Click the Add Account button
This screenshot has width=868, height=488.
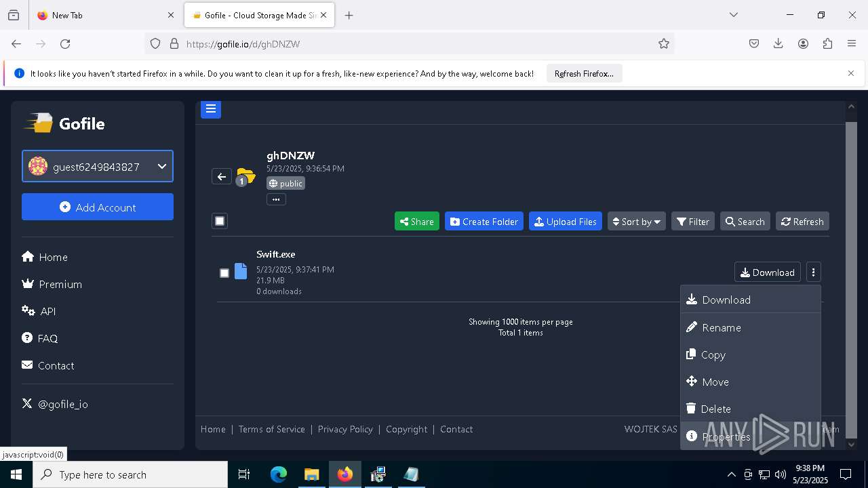[x=98, y=207]
